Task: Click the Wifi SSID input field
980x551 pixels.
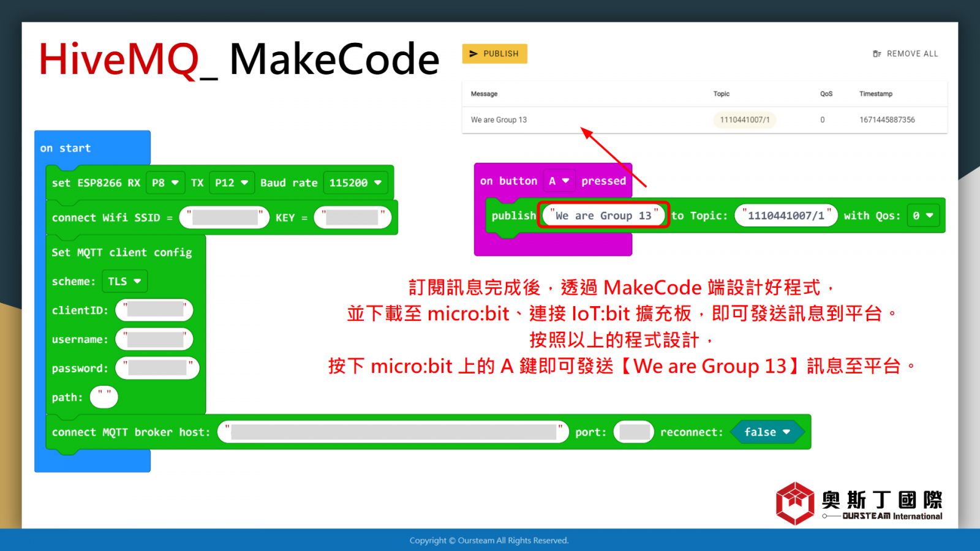Action: (x=224, y=217)
